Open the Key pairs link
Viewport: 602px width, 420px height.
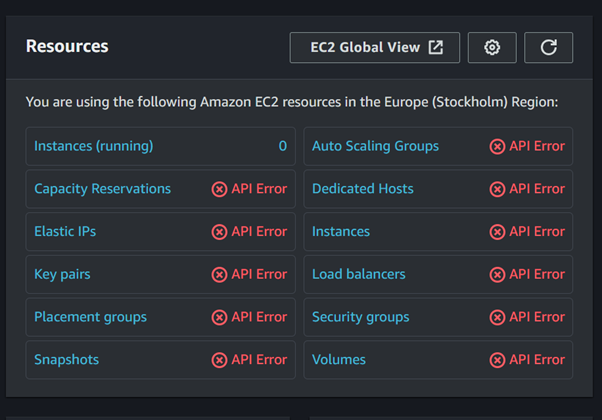click(x=62, y=274)
